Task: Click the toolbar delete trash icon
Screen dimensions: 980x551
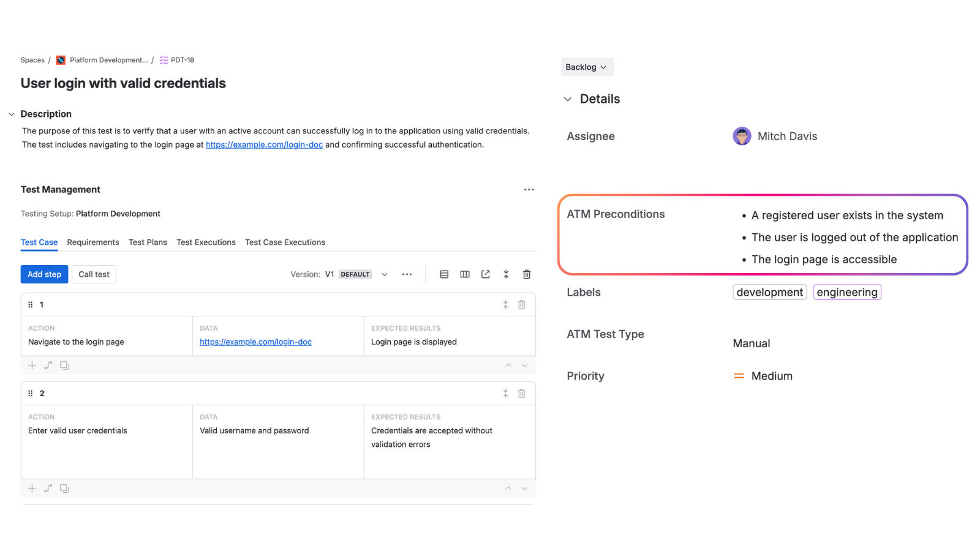Action: [527, 274]
